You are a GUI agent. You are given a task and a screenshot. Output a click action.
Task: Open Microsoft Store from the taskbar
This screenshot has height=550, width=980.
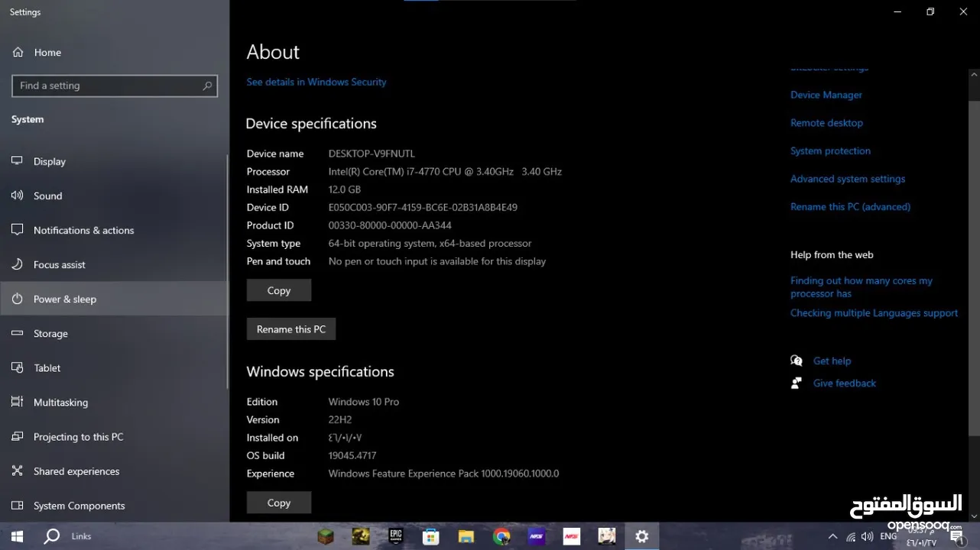tap(430, 537)
